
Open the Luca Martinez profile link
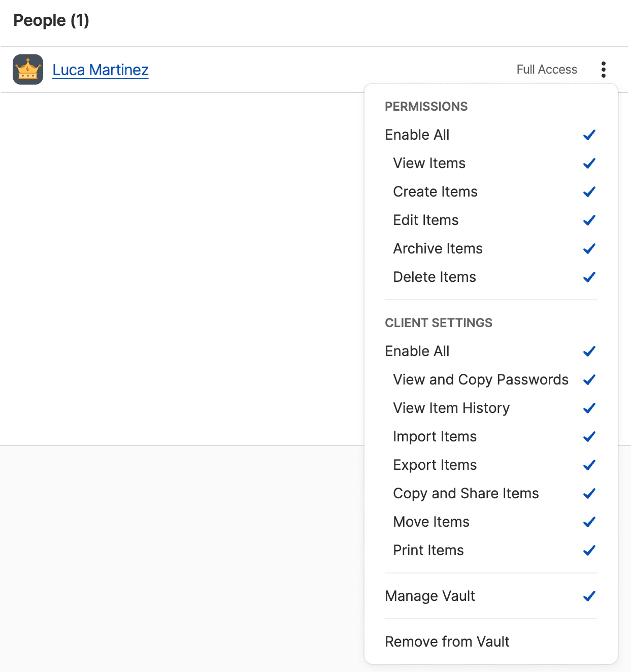pos(101,70)
